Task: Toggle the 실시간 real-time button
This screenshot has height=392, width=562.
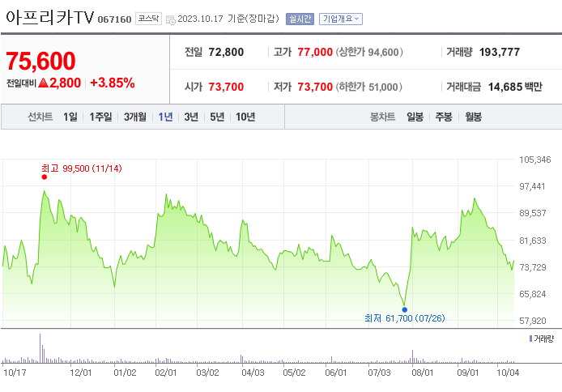Action: point(300,19)
